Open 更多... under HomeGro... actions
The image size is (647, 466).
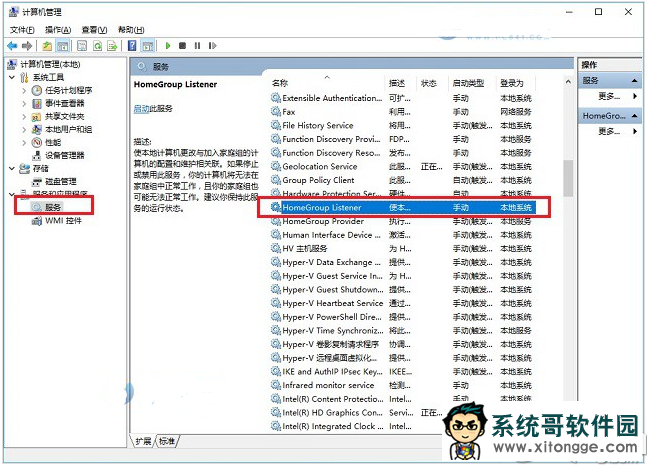pyautogui.click(x=609, y=132)
